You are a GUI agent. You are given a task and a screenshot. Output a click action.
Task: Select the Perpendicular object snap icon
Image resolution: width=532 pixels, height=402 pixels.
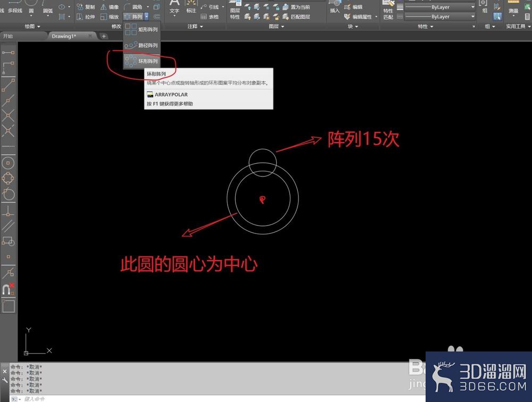(x=8, y=211)
